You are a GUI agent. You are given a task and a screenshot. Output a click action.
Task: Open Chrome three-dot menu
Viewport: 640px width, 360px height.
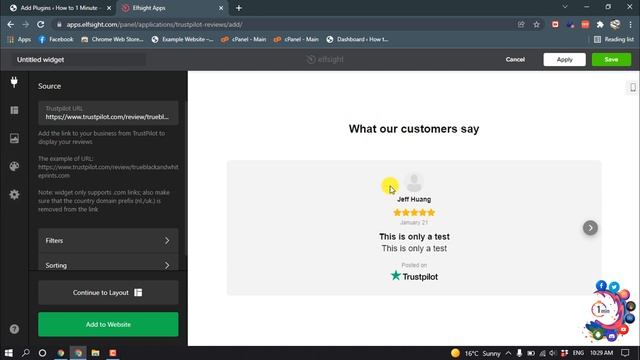(631, 24)
